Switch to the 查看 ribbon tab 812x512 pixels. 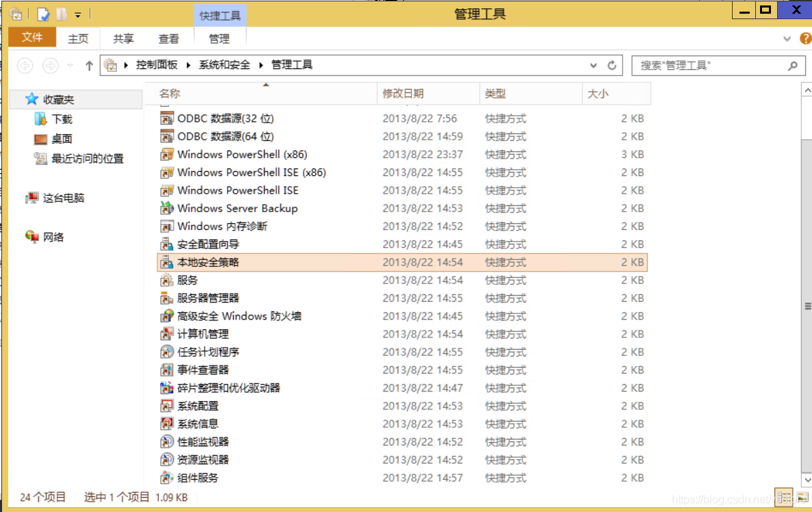click(168, 39)
